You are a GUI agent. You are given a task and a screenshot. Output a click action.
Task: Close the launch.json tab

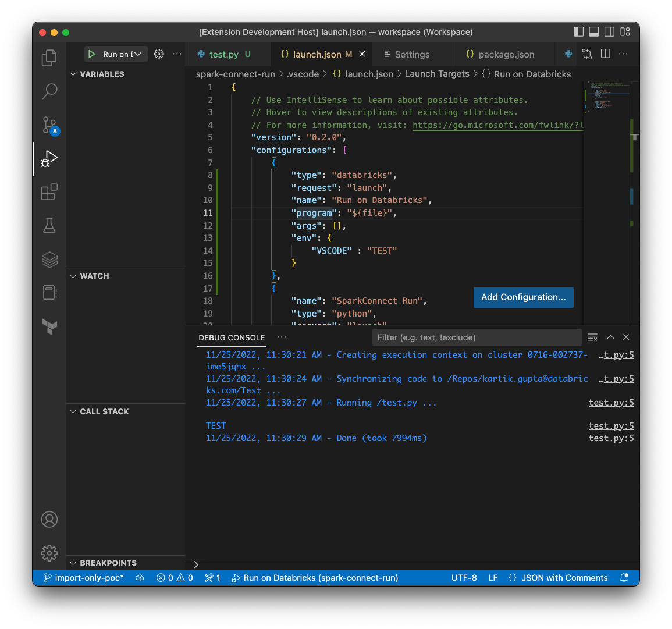pyautogui.click(x=362, y=54)
